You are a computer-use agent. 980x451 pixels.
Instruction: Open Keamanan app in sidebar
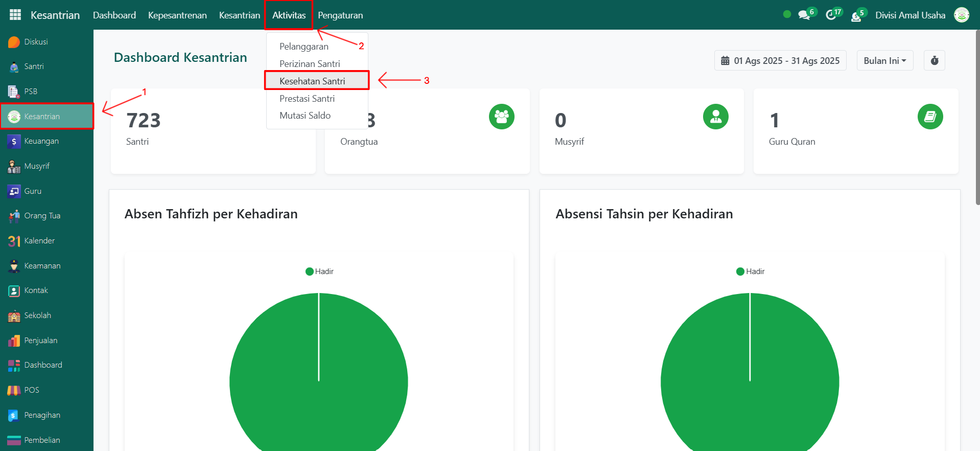[42, 266]
